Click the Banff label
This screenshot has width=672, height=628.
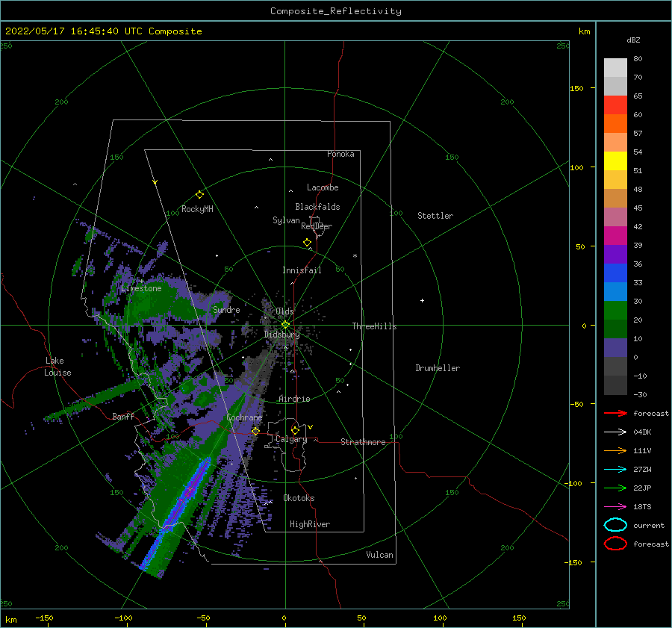tap(123, 416)
